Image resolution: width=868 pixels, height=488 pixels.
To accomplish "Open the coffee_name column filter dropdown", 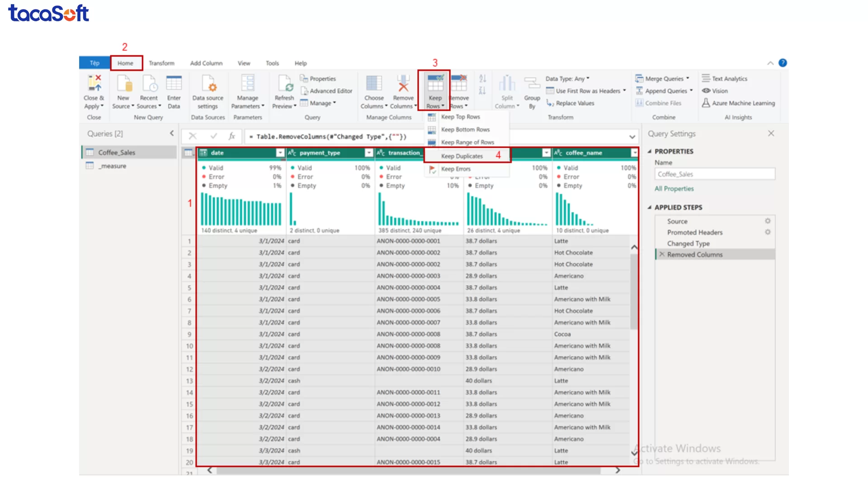I will (x=634, y=153).
